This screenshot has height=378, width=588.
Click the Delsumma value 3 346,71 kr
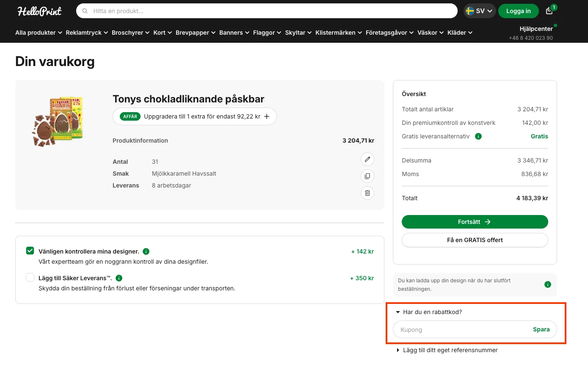pyautogui.click(x=533, y=160)
